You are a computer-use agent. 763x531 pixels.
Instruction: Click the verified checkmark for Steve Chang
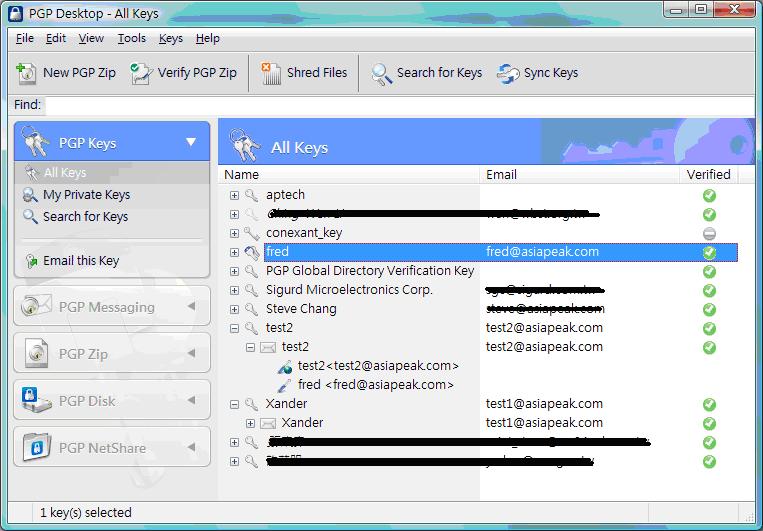pos(709,309)
